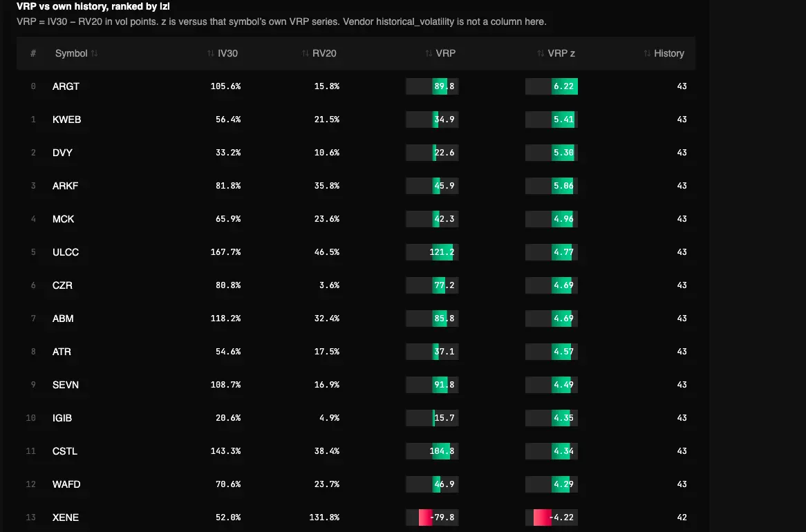Sort by the IV30 column header
This screenshot has height=532, width=806.
(222, 53)
